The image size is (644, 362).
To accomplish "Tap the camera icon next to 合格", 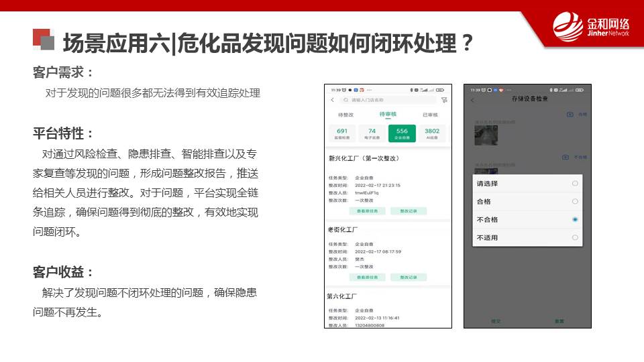I will tap(570, 115).
